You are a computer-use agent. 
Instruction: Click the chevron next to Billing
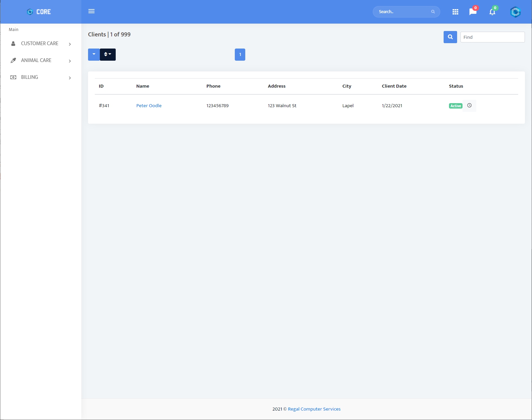[70, 78]
